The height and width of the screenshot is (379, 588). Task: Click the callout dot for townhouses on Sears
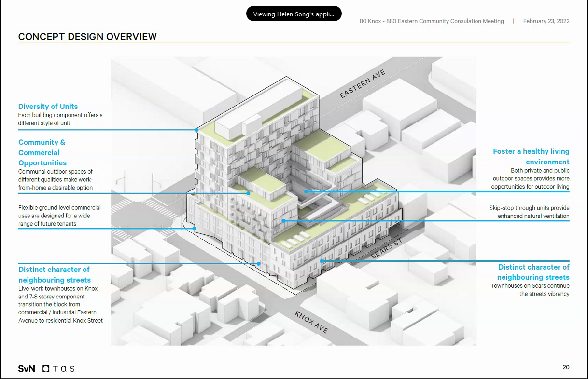[322, 261]
